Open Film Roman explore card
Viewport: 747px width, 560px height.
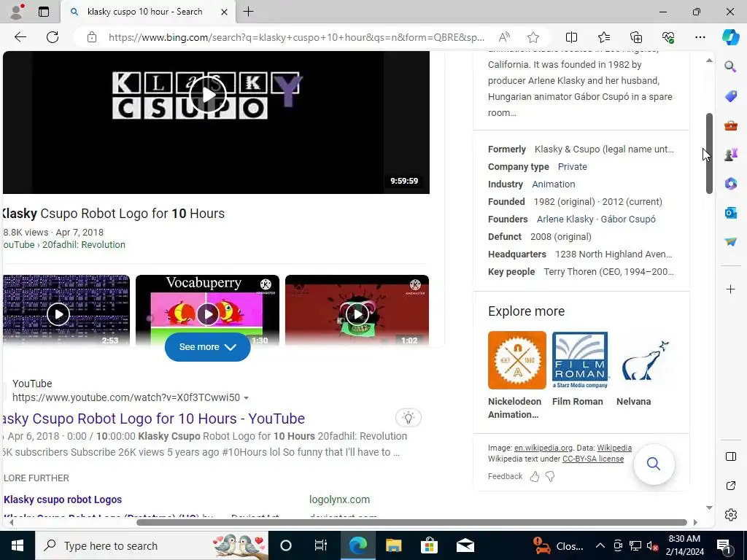(x=579, y=370)
